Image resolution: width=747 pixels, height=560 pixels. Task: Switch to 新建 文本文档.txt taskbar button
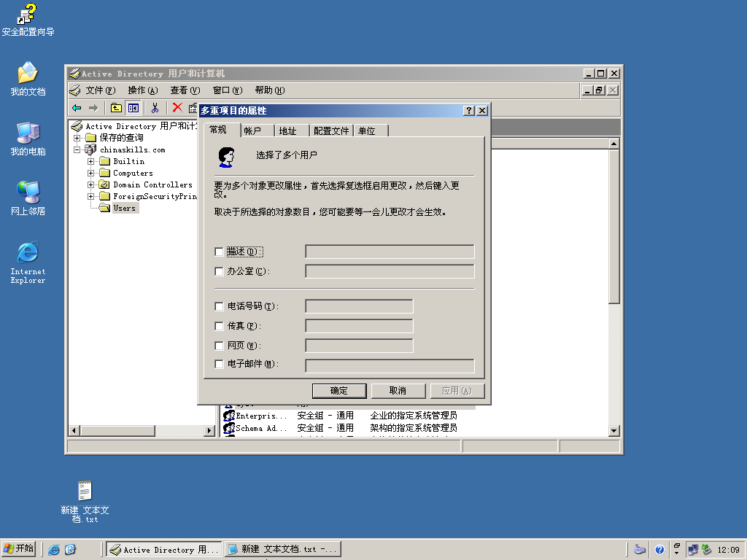(x=282, y=550)
